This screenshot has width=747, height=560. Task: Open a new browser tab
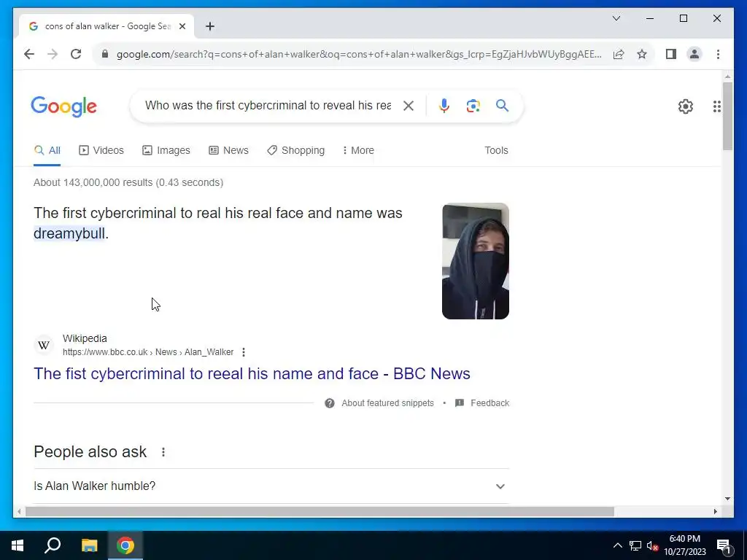coord(210,26)
